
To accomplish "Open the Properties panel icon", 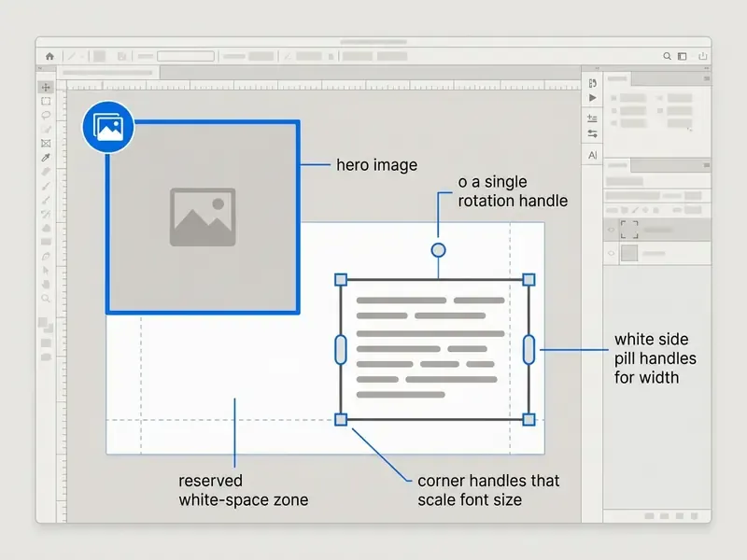I will pos(592,119).
